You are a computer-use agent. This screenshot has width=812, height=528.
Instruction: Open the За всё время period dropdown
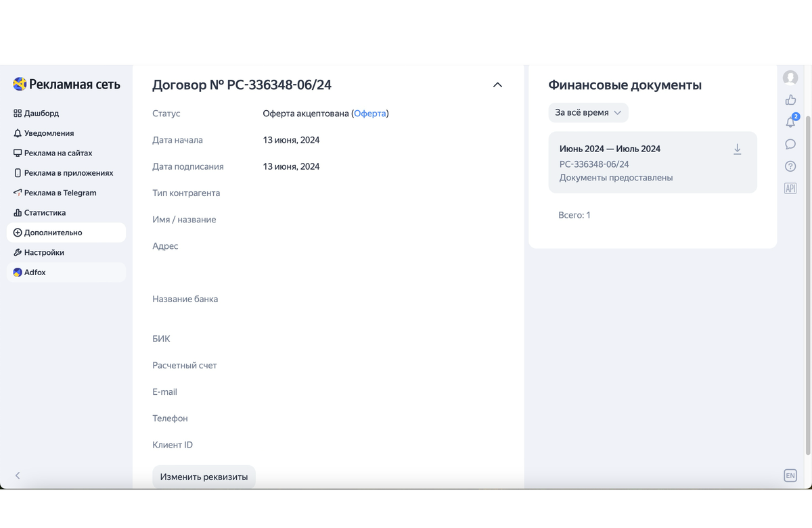588,112
